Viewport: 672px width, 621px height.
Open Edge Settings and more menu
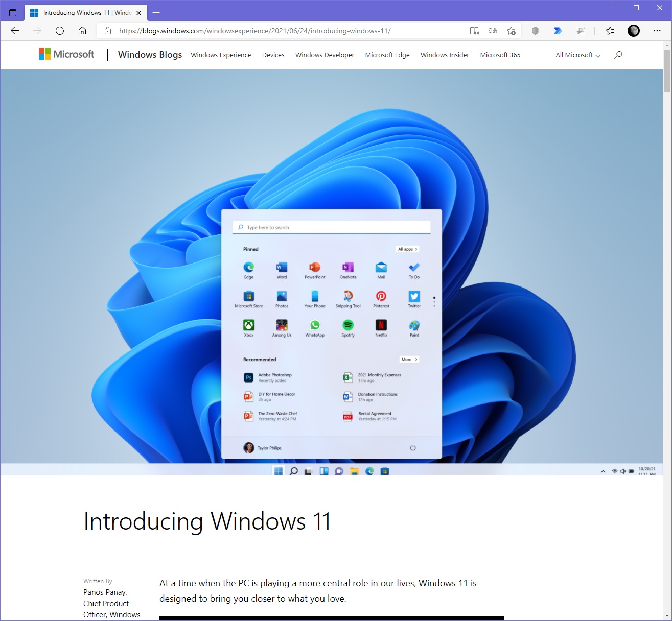pos(657,31)
